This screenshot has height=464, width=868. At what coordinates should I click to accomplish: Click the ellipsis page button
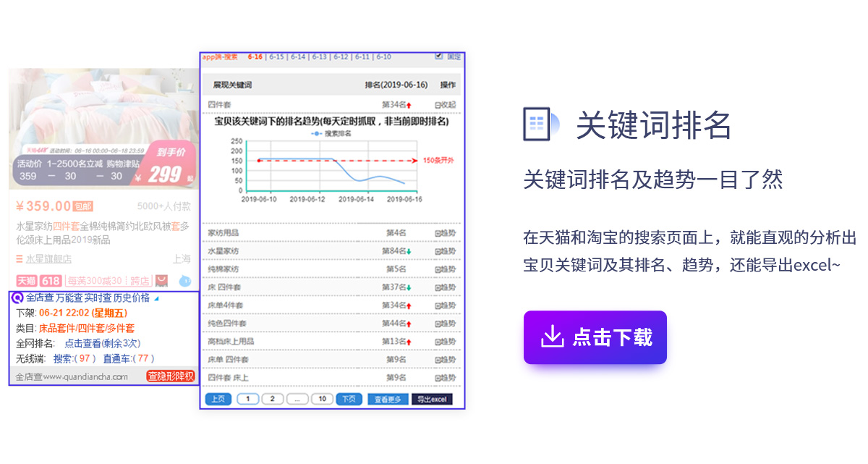click(x=297, y=399)
